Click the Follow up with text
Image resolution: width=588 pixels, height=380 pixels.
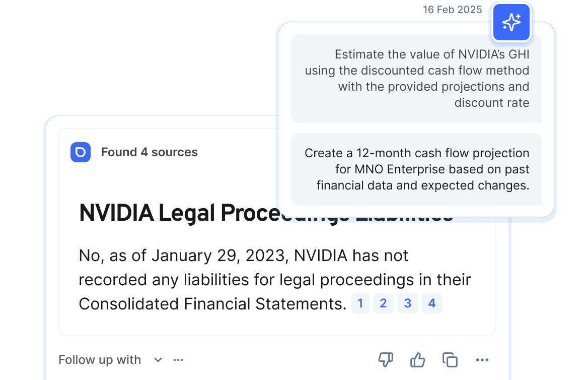coord(99,360)
